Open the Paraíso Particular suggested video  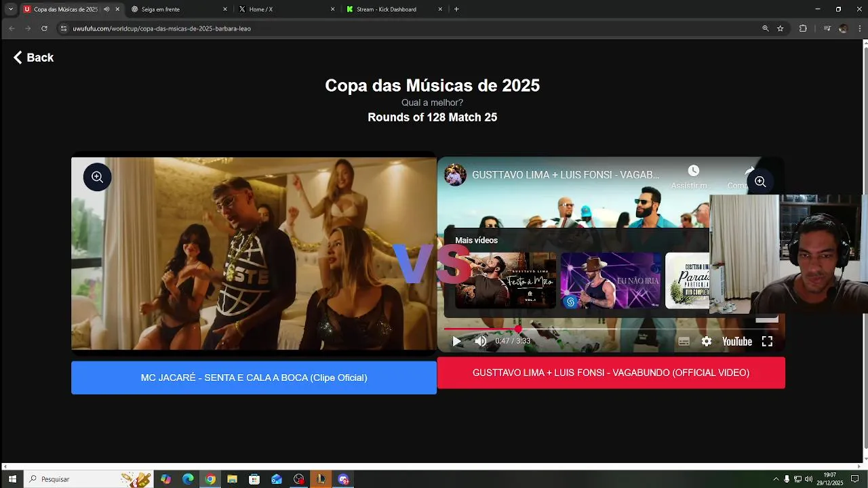coord(688,281)
